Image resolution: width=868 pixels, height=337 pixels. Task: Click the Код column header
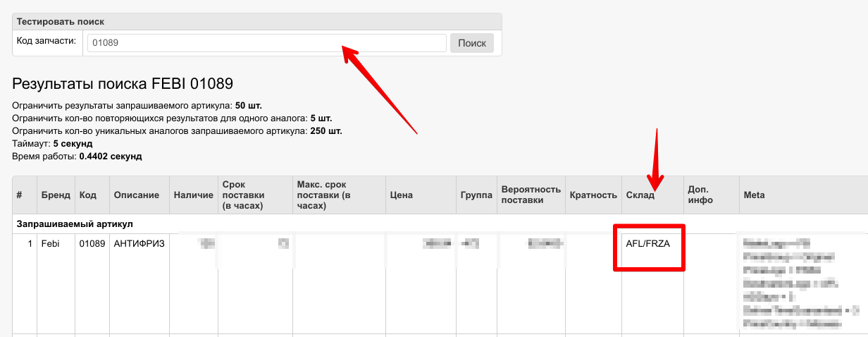pyautogui.click(x=88, y=195)
